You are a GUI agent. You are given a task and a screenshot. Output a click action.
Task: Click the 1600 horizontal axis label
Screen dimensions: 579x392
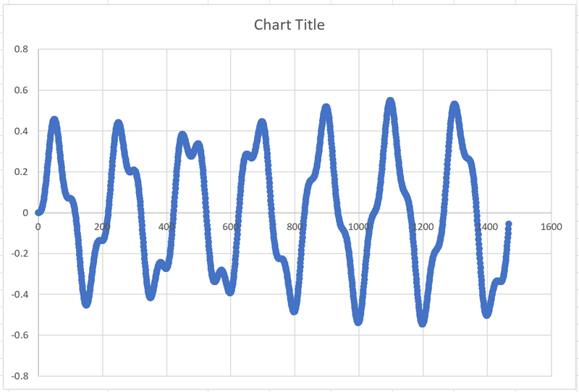(551, 226)
